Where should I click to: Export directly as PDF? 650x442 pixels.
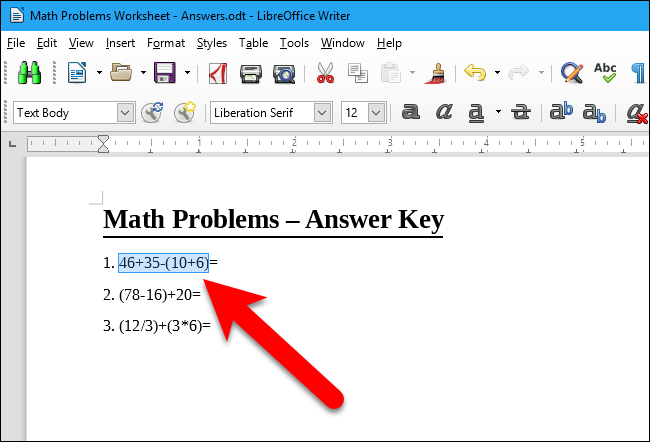[x=218, y=73]
